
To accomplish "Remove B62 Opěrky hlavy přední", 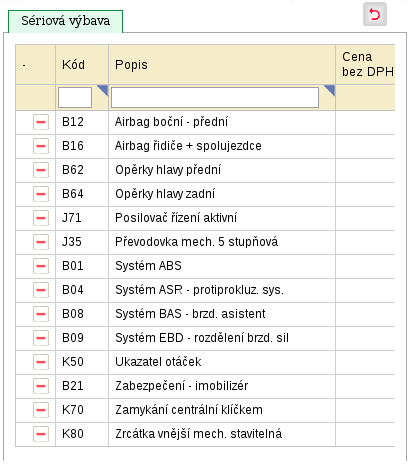I will tap(41, 170).
